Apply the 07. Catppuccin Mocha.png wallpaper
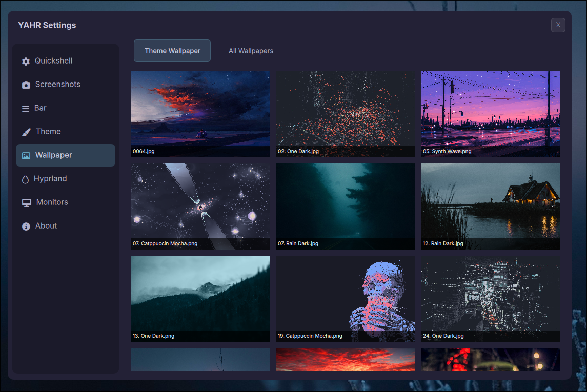Screen dimensions: 587x392 point(200,207)
